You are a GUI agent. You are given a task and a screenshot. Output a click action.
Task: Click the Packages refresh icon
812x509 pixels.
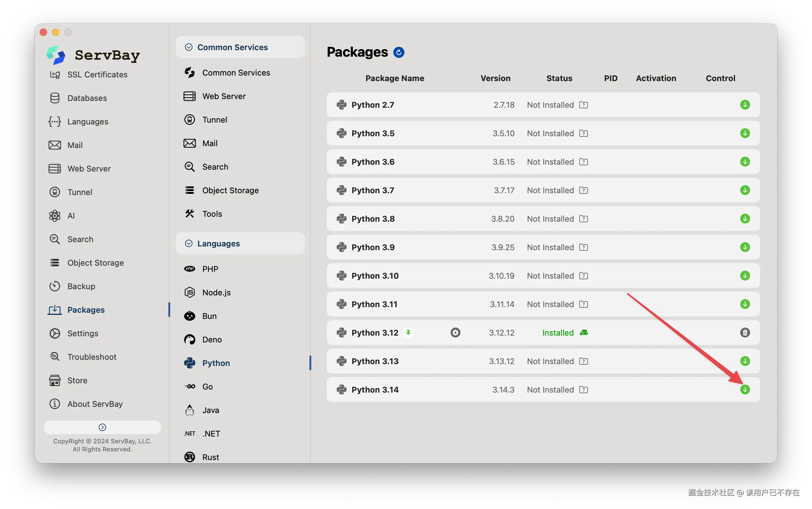click(399, 52)
